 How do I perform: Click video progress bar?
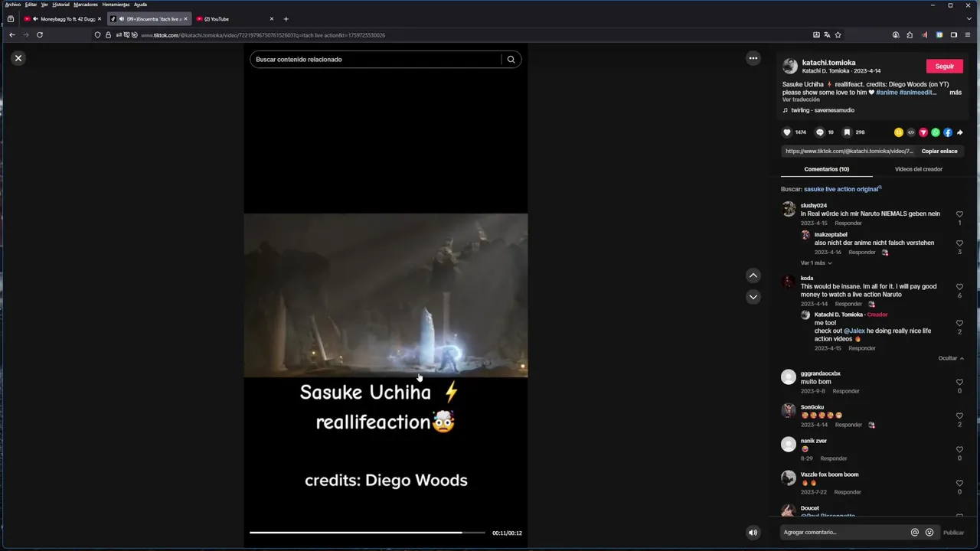(367, 533)
